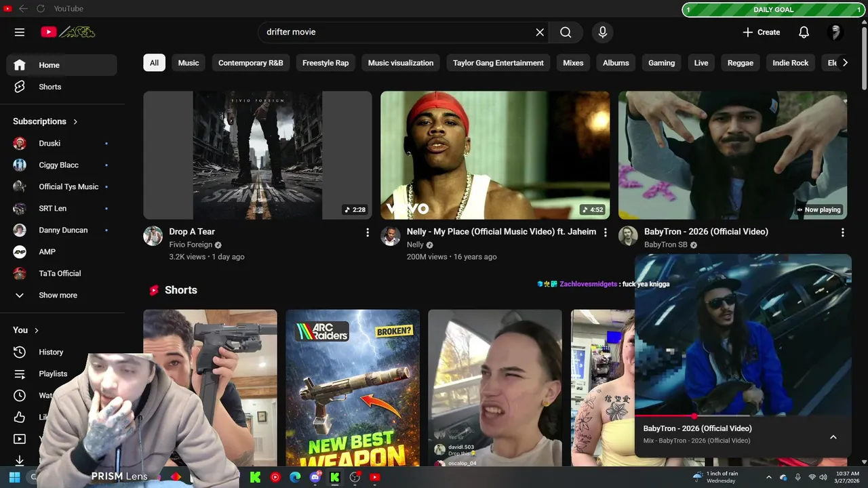Select the Gaming chip
The height and width of the screenshot is (488, 868).
[x=661, y=62]
